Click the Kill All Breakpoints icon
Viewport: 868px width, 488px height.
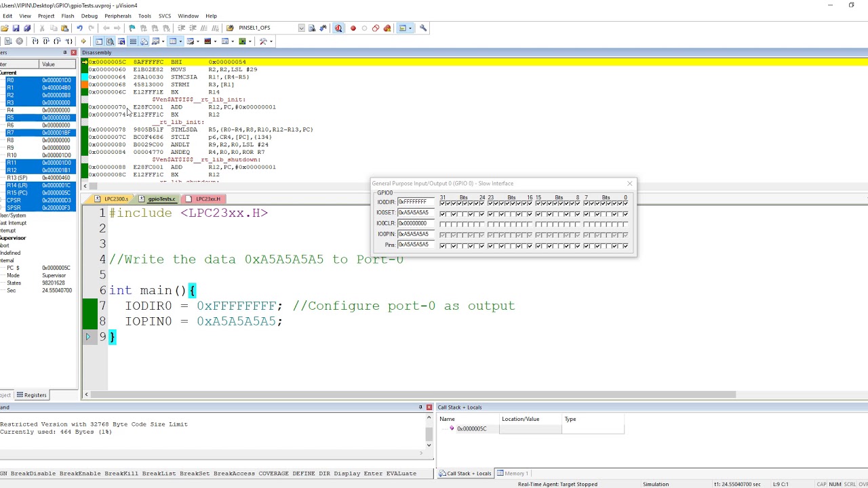click(387, 28)
